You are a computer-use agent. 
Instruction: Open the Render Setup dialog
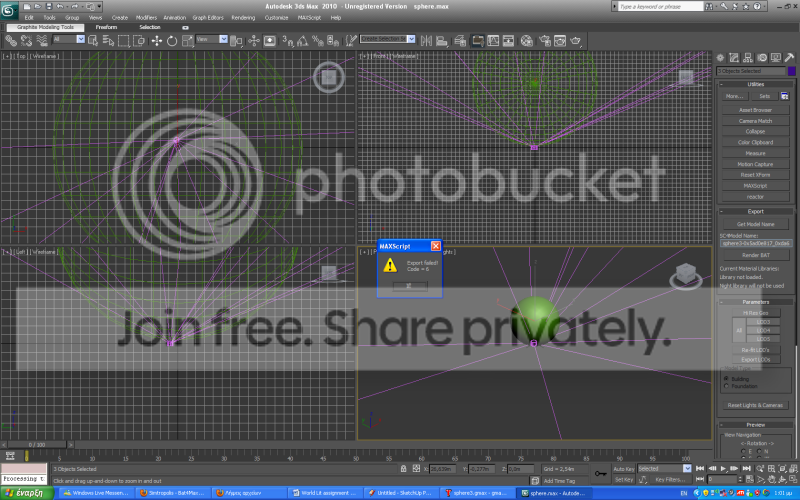pos(544,40)
